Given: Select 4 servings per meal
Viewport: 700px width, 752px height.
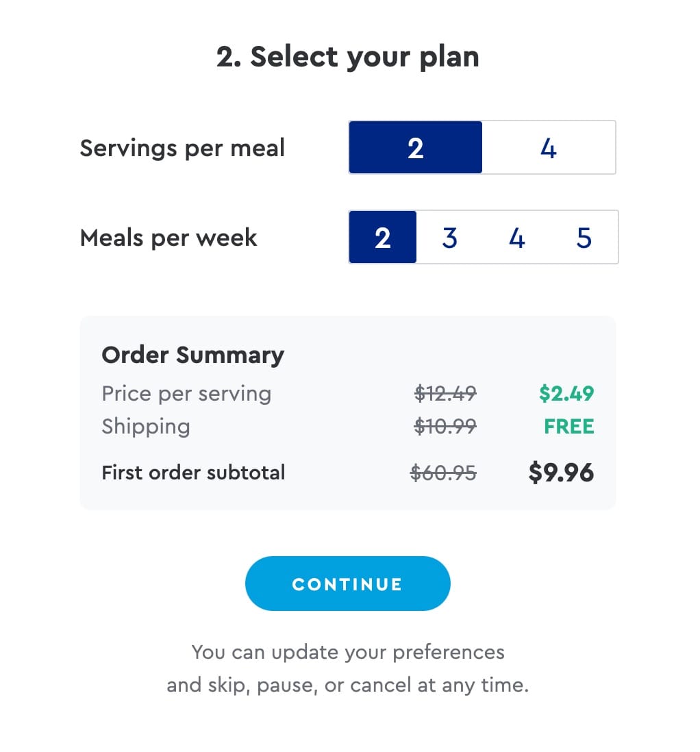Looking at the screenshot, I should pyautogui.click(x=548, y=147).
